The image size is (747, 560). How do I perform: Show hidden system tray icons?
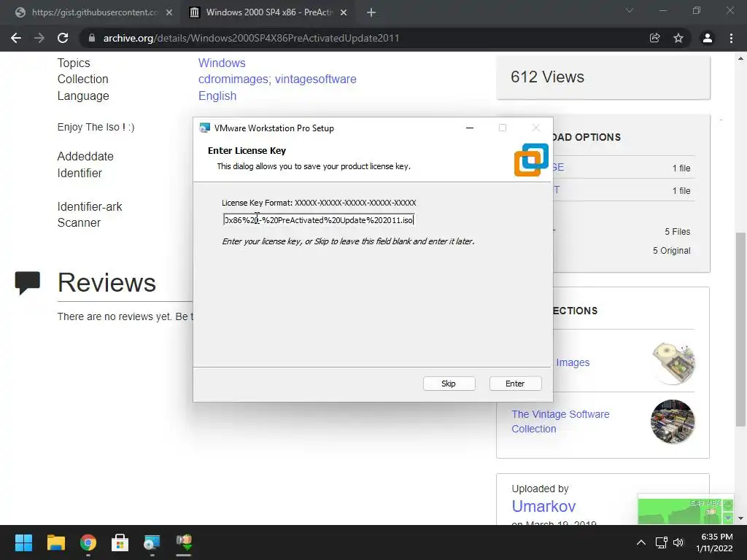(641, 542)
